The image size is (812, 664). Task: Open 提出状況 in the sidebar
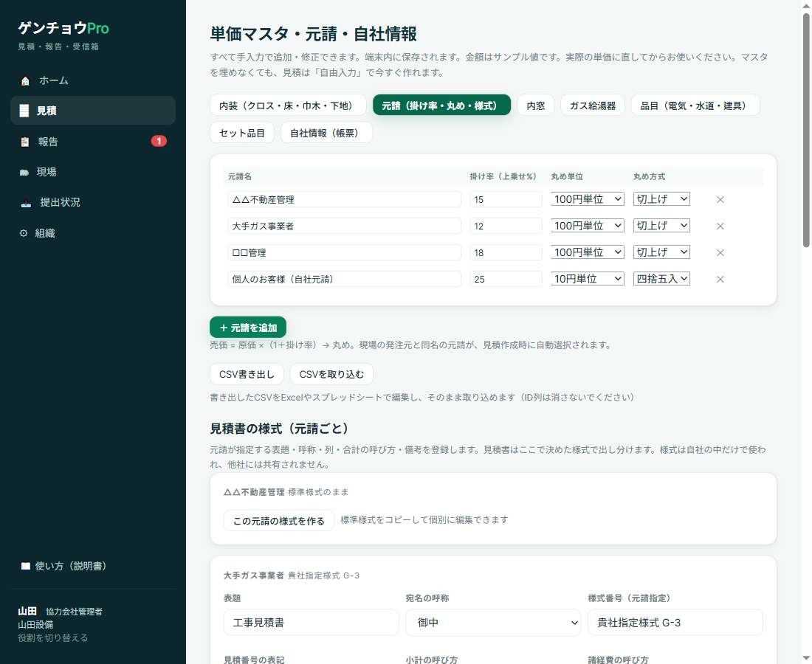tap(93, 203)
